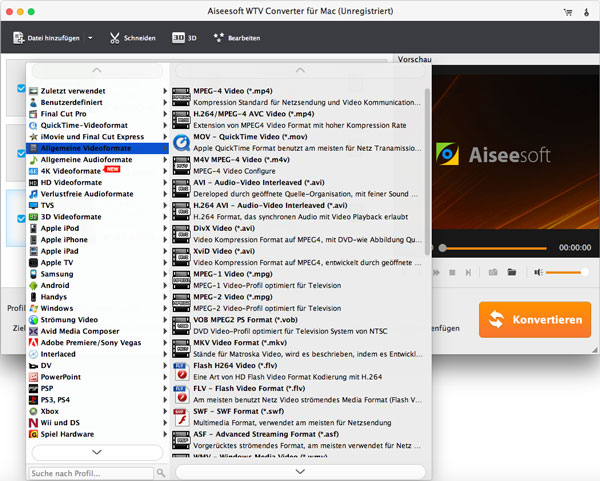Image resolution: width=600 pixels, height=481 pixels.
Task: Expand the Spiel Hardware submenu arrow
Action: pyautogui.click(x=165, y=434)
